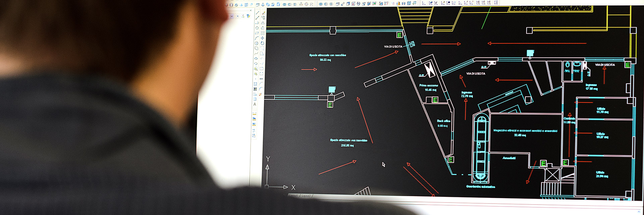The height and width of the screenshot is (215, 644).
Task: Select the Polyline draw tool
Action: pyautogui.click(x=257, y=23)
